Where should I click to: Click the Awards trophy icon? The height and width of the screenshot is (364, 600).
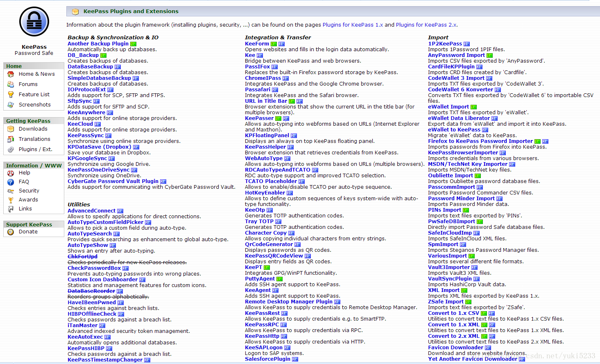tap(11, 200)
